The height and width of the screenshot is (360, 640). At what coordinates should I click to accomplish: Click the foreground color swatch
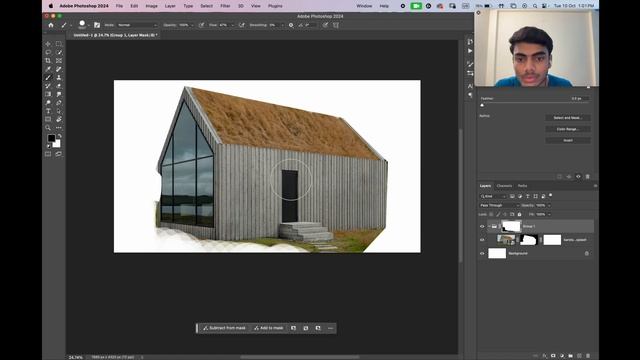51,138
